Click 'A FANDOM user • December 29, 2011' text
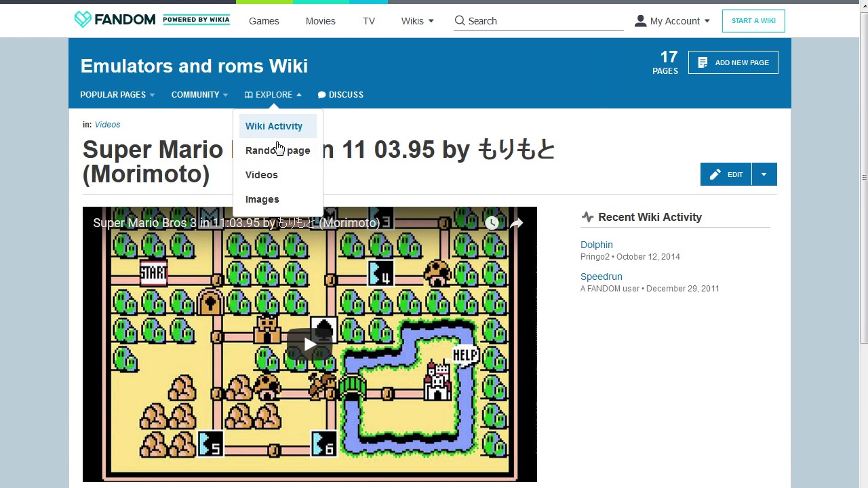Viewport: 868px width, 488px height. [x=650, y=289]
